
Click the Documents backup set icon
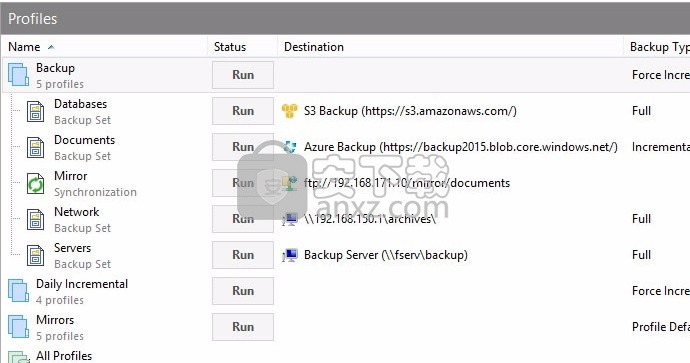click(36, 147)
